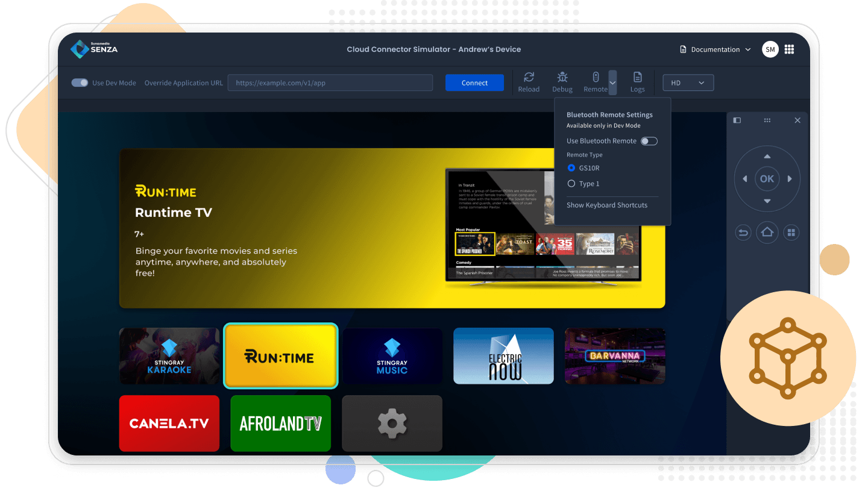This screenshot has height=488, width=868.
Task: Open the Stingray Karaoke tile
Action: click(x=169, y=356)
